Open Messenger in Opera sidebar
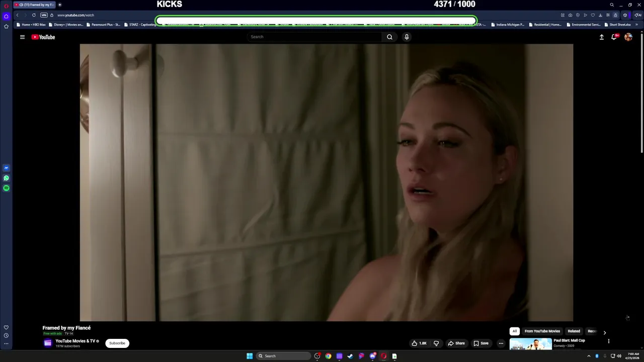644x362 pixels. (6, 168)
